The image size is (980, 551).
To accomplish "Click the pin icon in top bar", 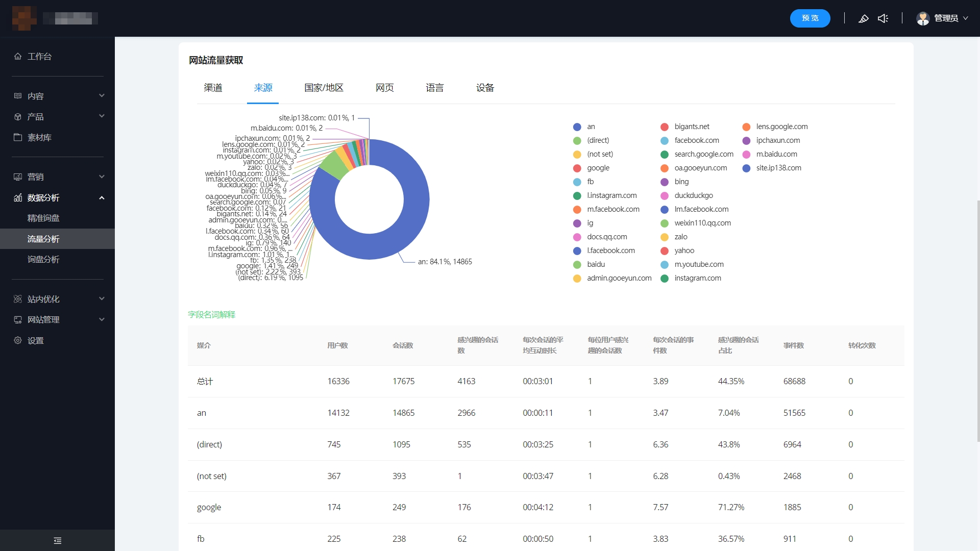I will click(863, 18).
